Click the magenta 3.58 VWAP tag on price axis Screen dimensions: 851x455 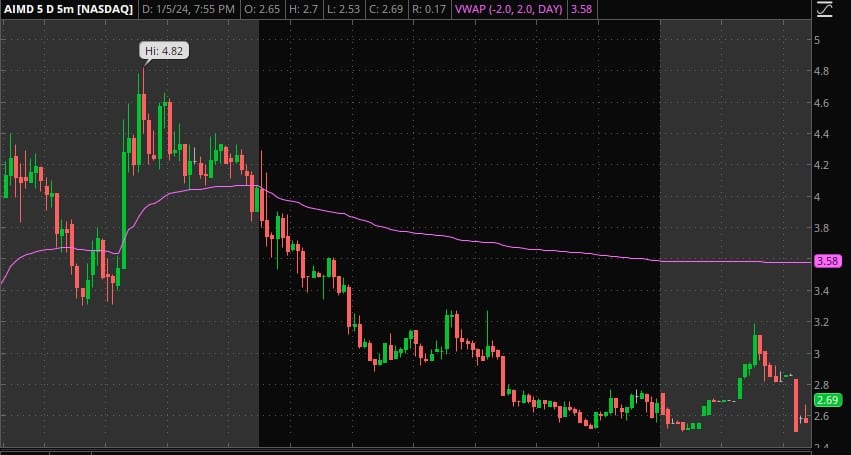[828, 261]
